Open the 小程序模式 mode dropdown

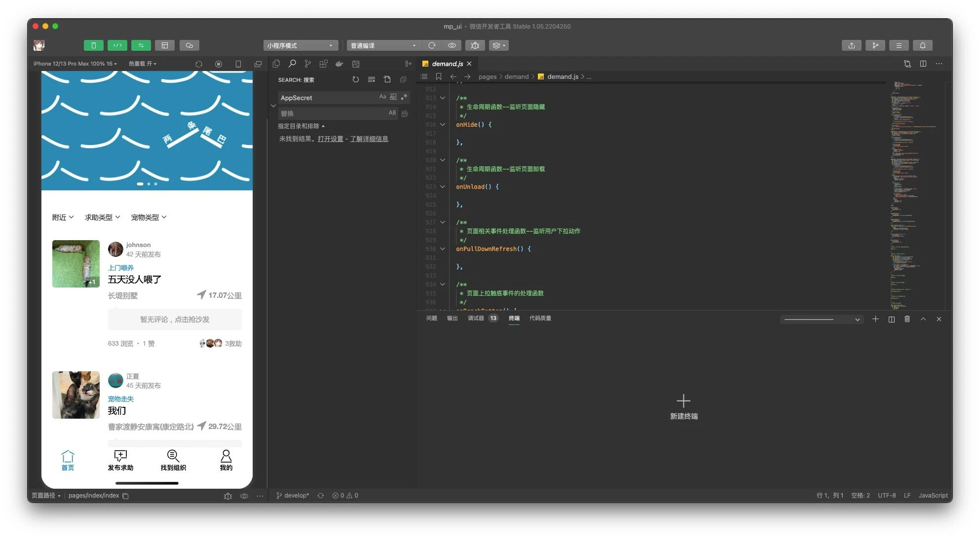tap(300, 45)
